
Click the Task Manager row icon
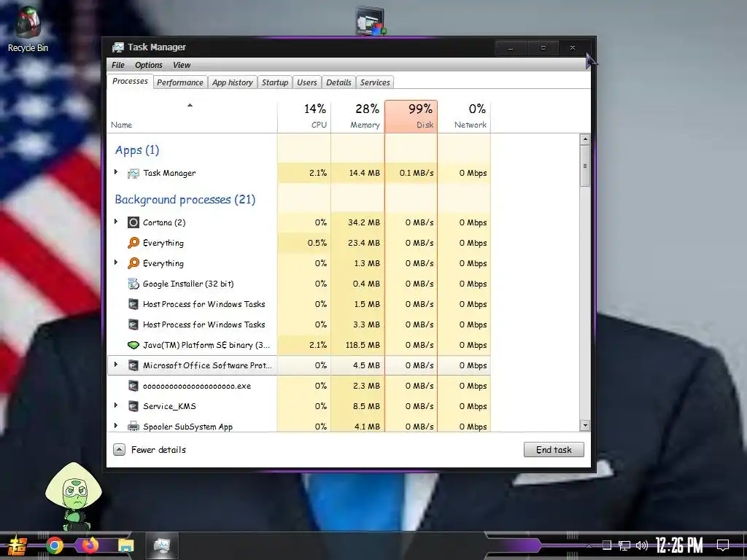pos(133,174)
